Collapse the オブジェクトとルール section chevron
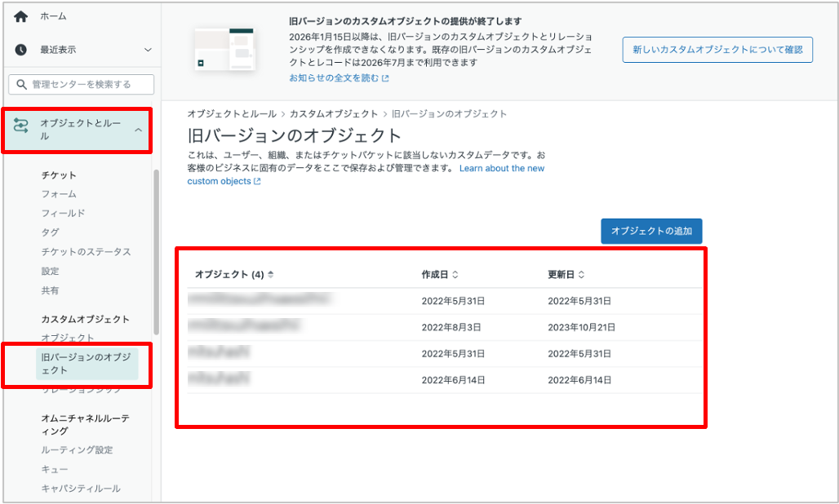The image size is (839, 504). [139, 130]
